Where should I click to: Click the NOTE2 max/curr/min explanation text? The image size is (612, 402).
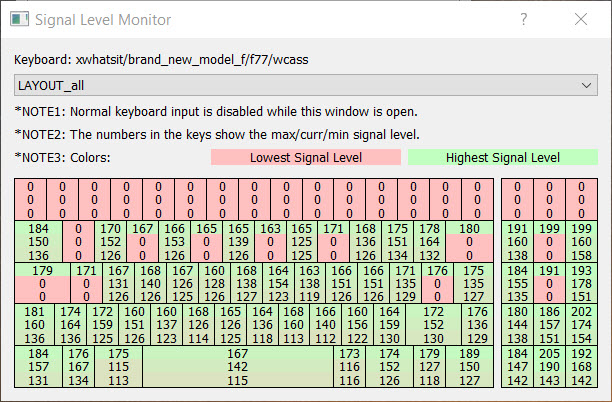point(217,135)
